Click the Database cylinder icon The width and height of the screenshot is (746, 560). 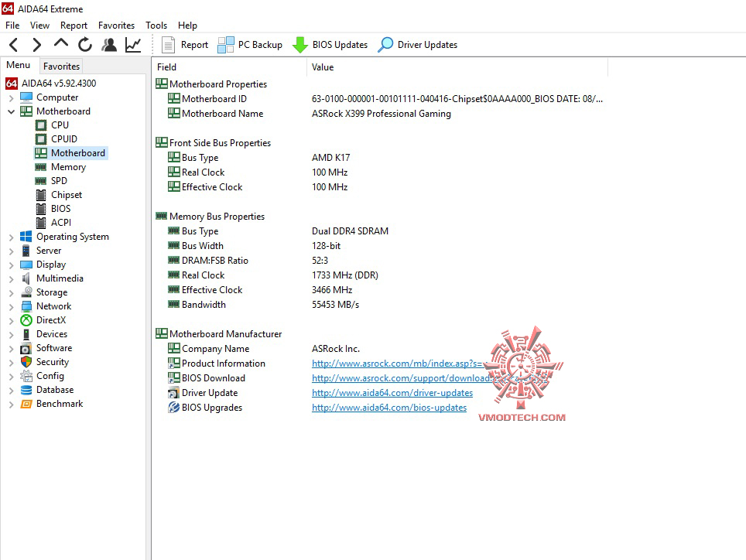26,390
